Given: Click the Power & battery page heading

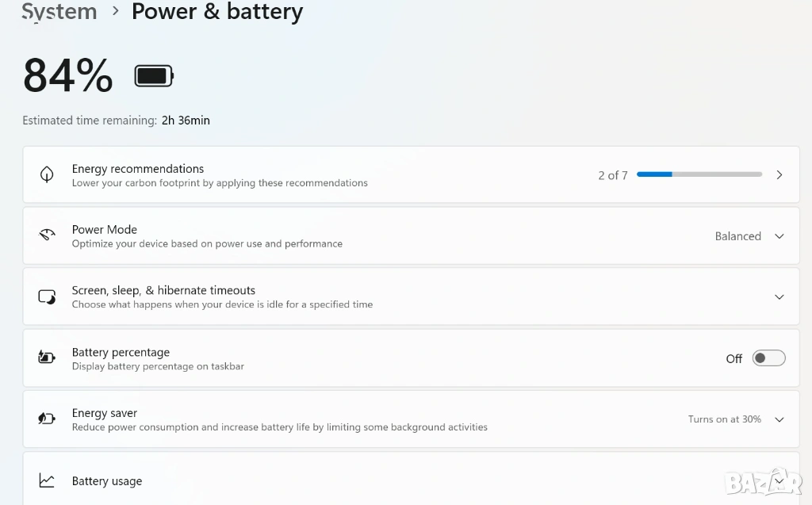Looking at the screenshot, I should coord(217,12).
